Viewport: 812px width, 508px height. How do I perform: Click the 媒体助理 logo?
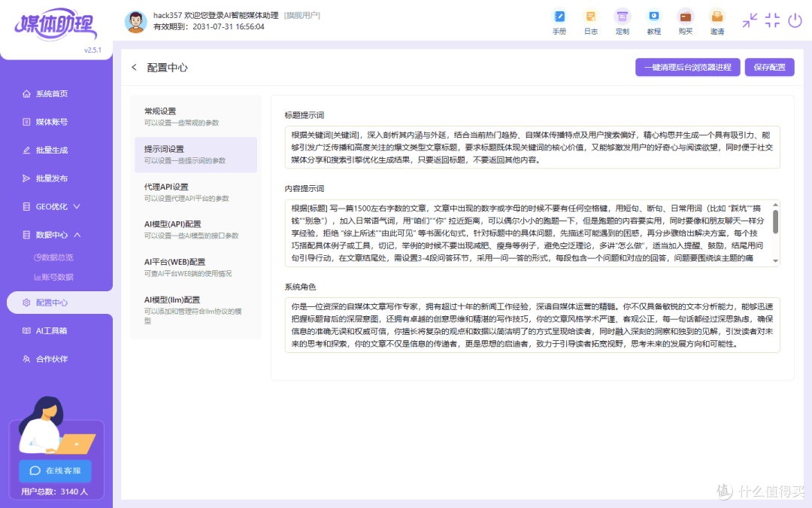coord(56,24)
